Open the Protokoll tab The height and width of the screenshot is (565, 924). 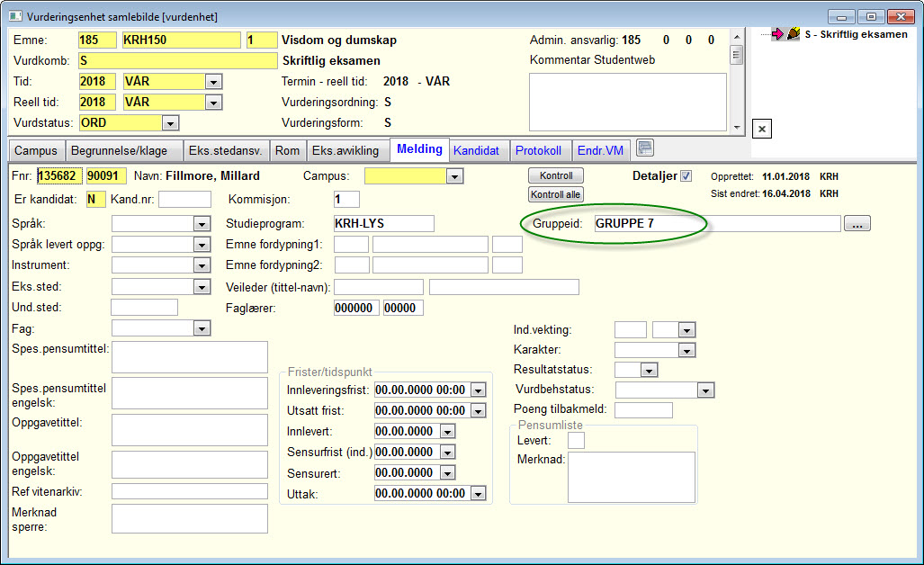[538, 151]
